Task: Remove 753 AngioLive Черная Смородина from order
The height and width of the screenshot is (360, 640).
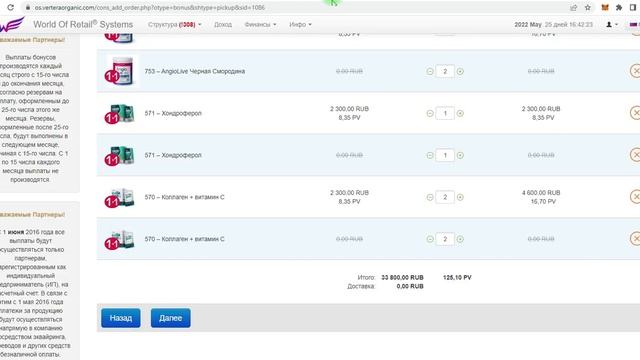Action: click(x=635, y=71)
